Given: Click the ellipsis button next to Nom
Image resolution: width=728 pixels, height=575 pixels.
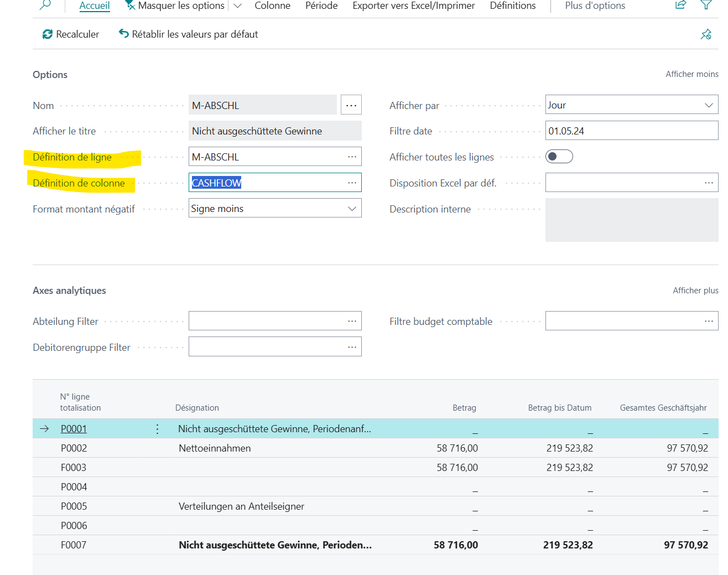Looking at the screenshot, I should pyautogui.click(x=351, y=105).
